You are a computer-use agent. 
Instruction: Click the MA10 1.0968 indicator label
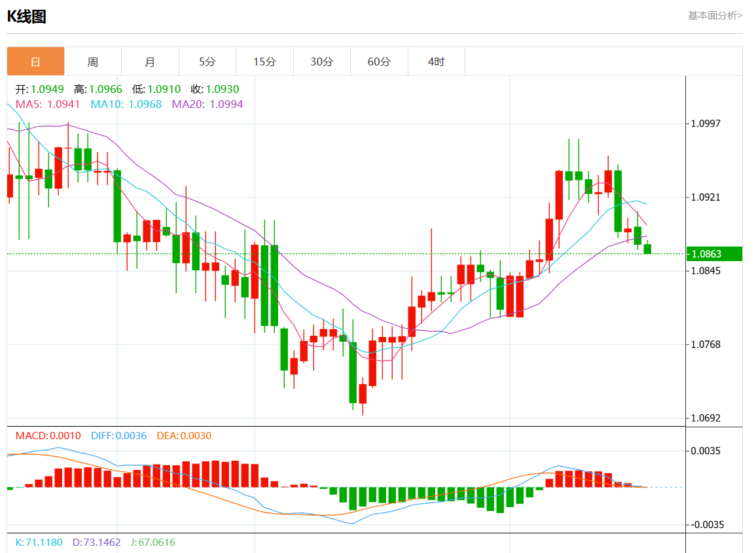(126, 104)
